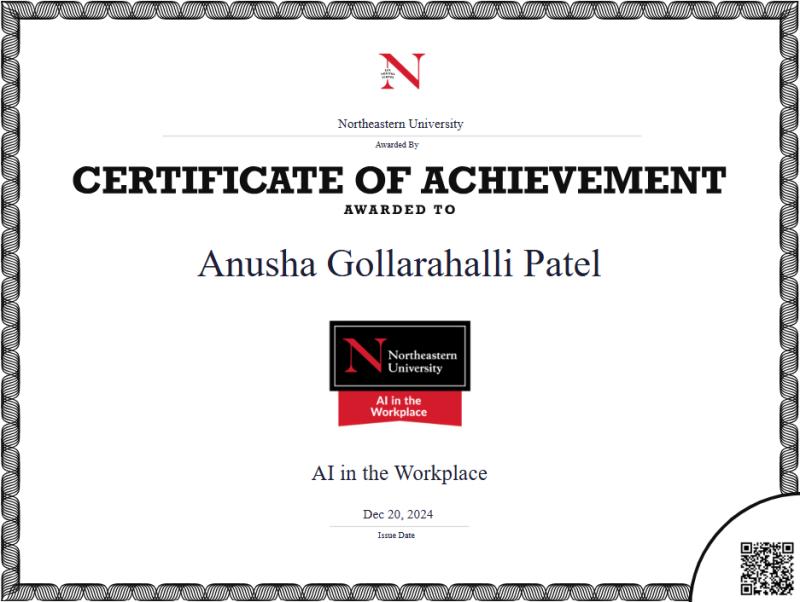The image size is (800, 602).
Task: Select the red AI in the Workplace ribbon
Action: click(x=400, y=407)
